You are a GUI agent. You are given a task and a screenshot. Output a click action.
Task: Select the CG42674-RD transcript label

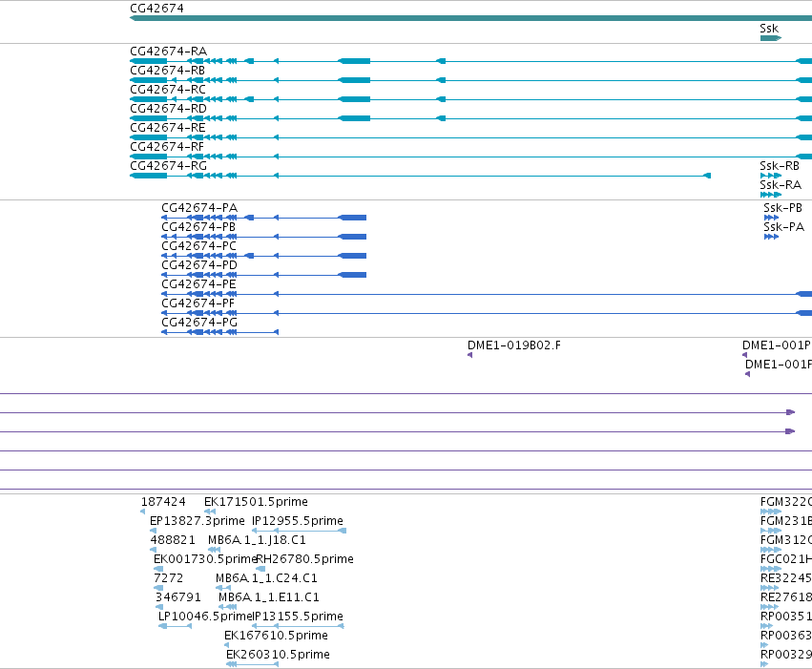tap(168, 109)
